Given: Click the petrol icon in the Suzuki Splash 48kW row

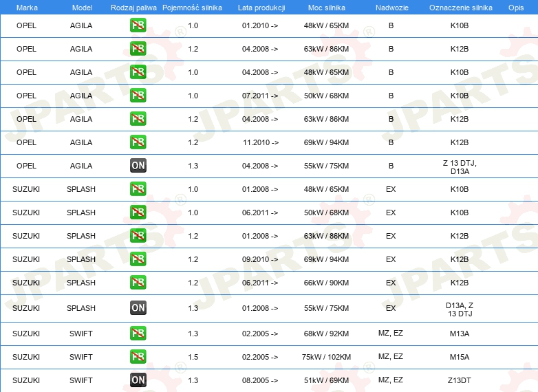Looking at the screenshot, I should click(138, 189).
